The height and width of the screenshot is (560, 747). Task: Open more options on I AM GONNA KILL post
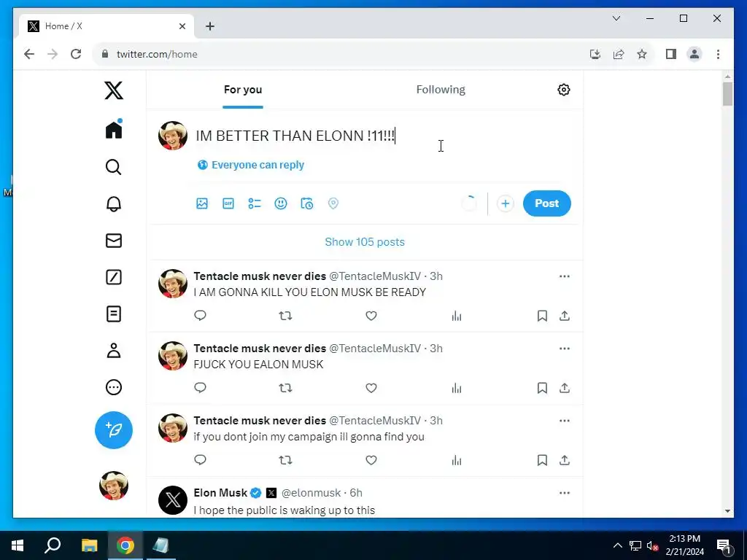(x=565, y=276)
